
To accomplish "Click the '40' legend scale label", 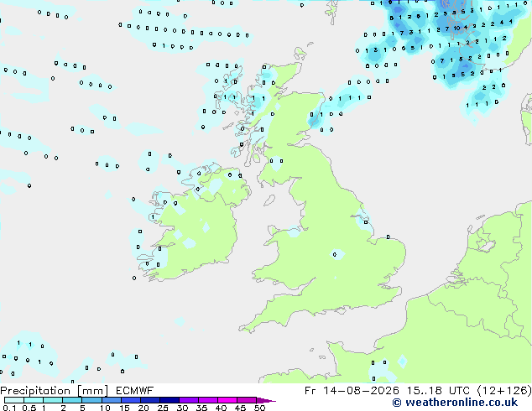I will click(x=221, y=408).
